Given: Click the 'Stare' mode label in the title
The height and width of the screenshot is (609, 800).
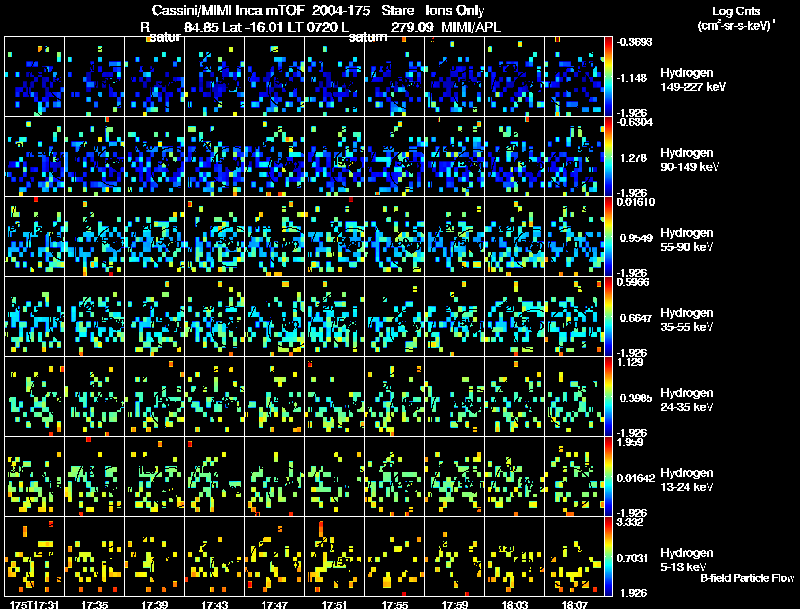Looking at the screenshot, I should [397, 11].
